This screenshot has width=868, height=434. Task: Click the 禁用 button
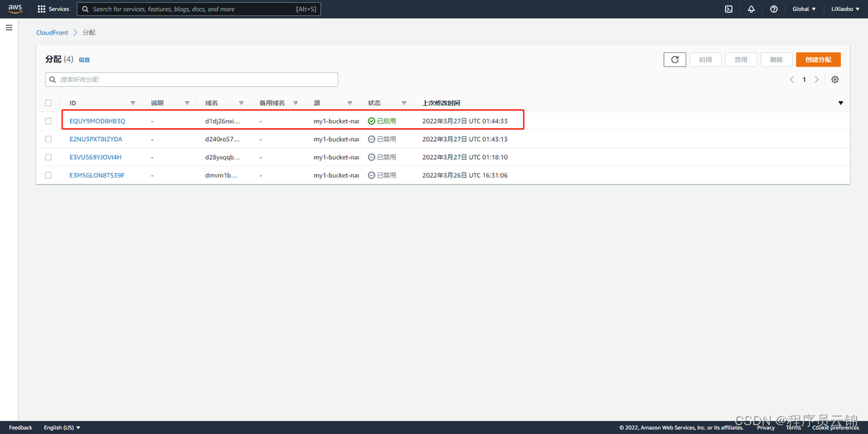741,60
